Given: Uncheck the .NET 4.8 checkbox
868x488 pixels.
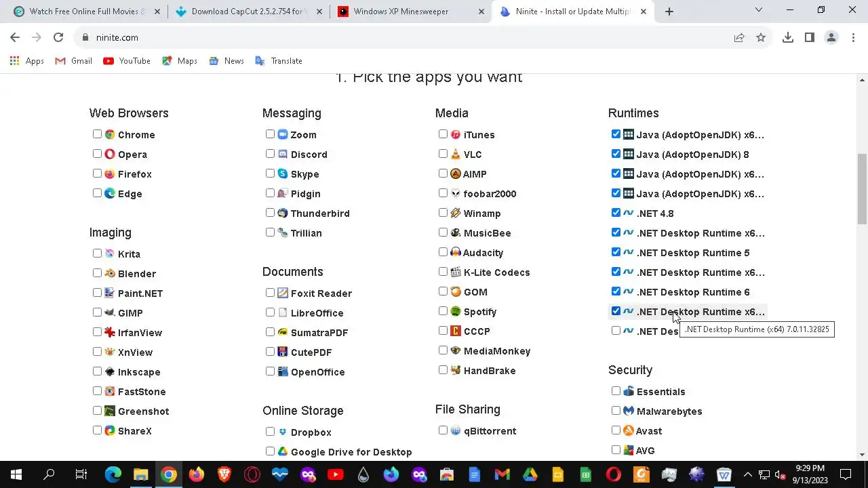Looking at the screenshot, I should (x=616, y=213).
